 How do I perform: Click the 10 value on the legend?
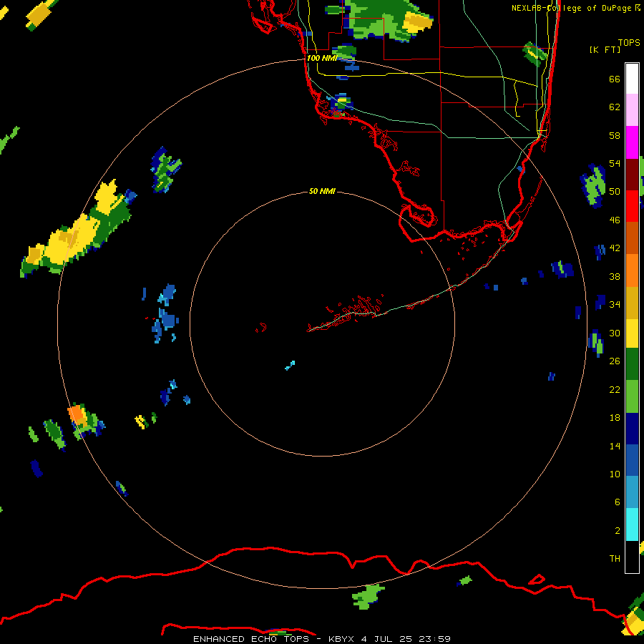(x=615, y=474)
